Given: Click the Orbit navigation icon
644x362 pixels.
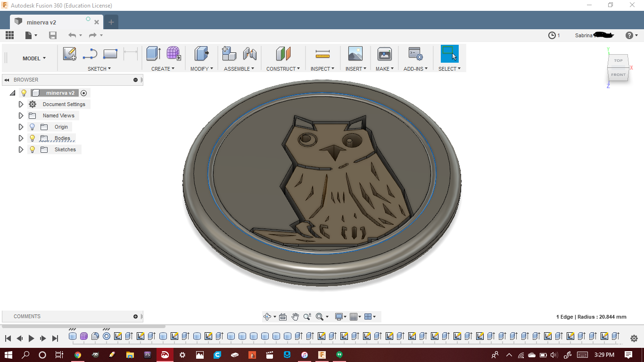Looking at the screenshot, I should coord(268,317).
